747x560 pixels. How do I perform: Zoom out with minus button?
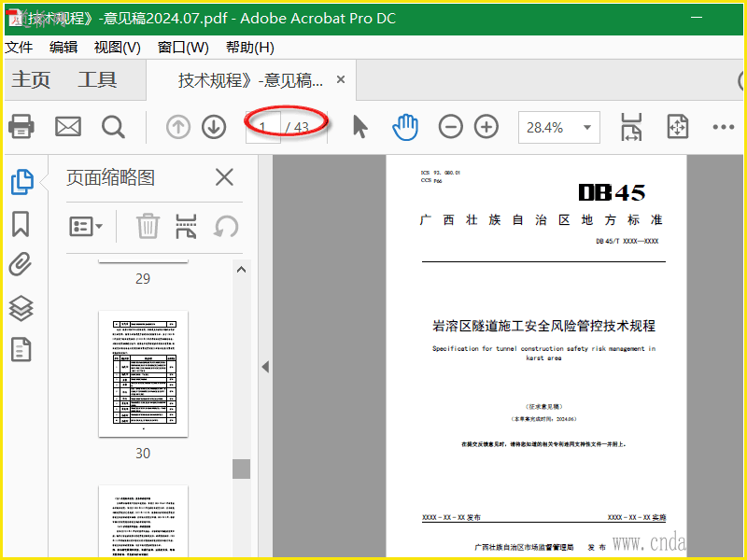tap(451, 127)
